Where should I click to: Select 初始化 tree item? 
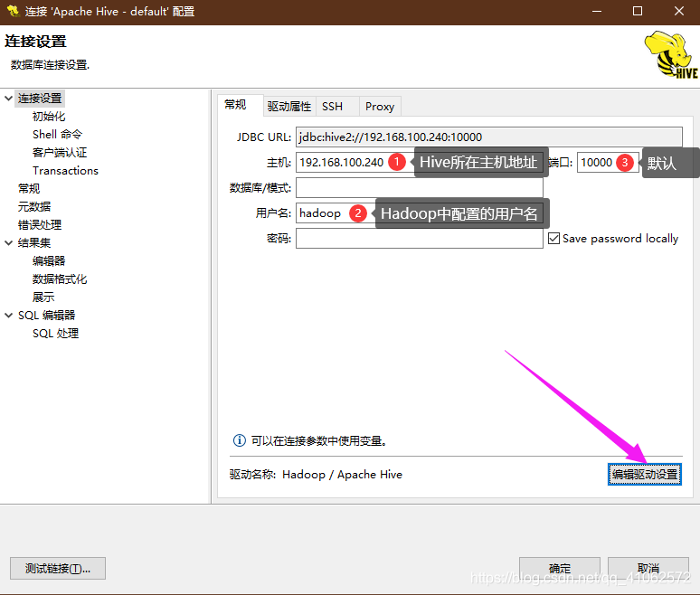[x=49, y=117]
